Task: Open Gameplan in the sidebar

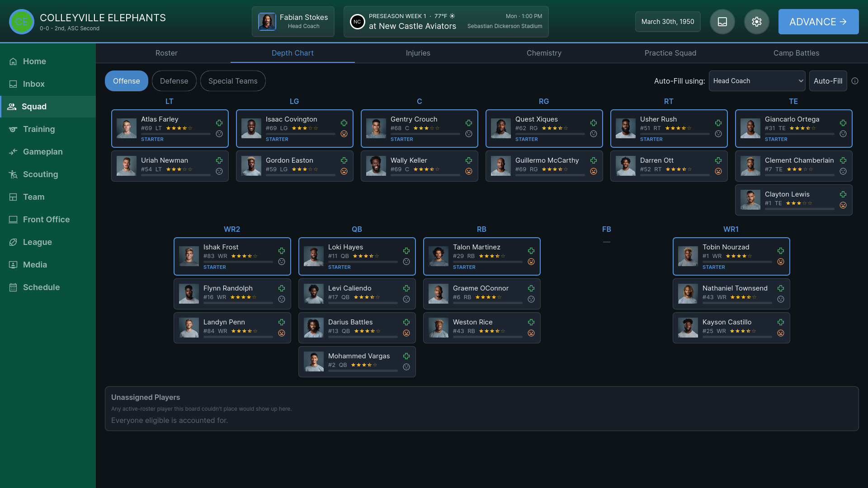Action: pyautogui.click(x=48, y=152)
